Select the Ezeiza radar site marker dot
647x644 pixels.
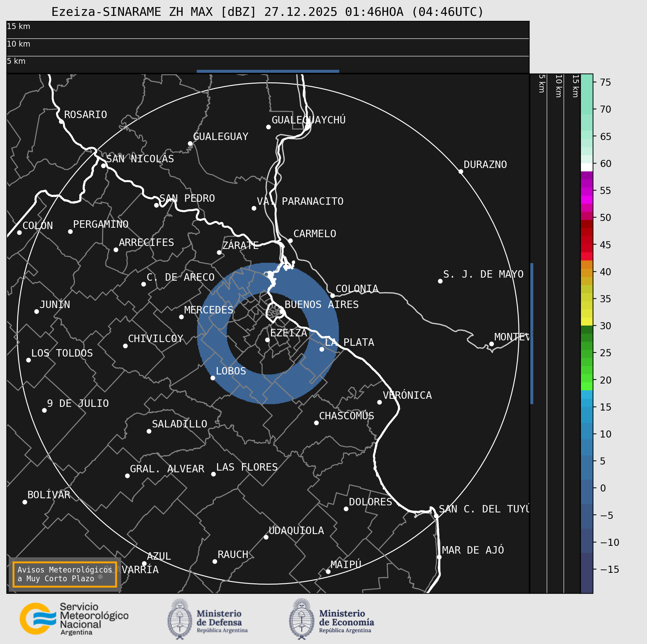267,340
